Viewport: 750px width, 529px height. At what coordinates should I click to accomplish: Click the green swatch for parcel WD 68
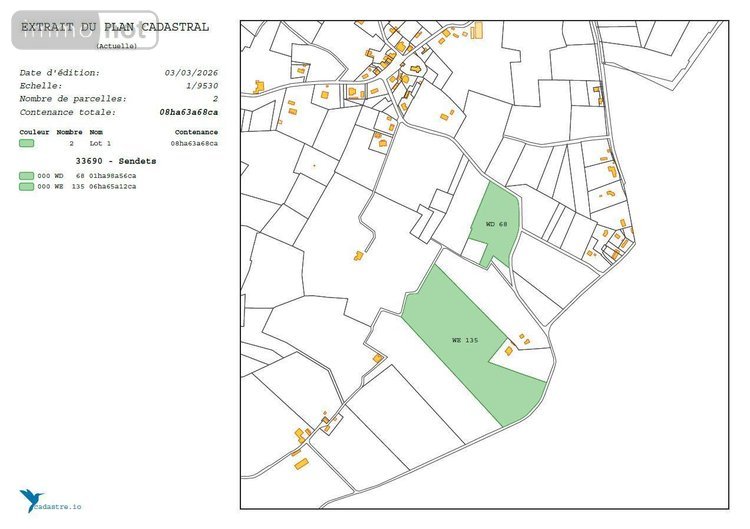26,175
